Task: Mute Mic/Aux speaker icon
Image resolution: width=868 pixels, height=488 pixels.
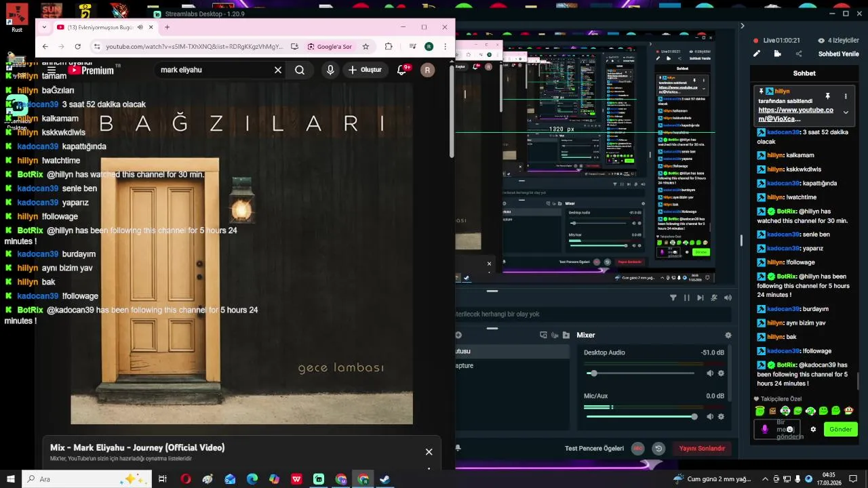Action: [x=710, y=416]
